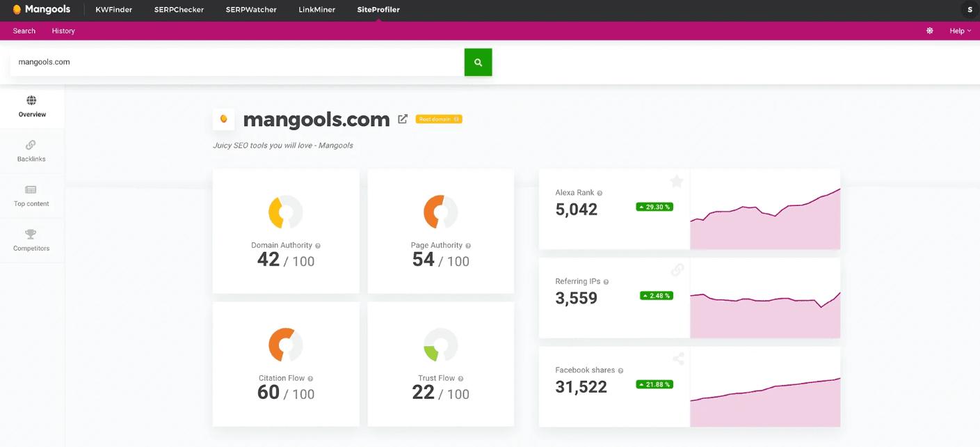This screenshot has height=447, width=980.
Task: Show Page Authority help tooltip icon
Action: pos(468,246)
